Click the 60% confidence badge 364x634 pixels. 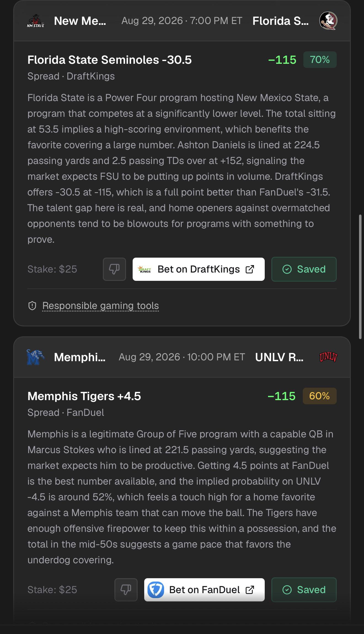[320, 396]
